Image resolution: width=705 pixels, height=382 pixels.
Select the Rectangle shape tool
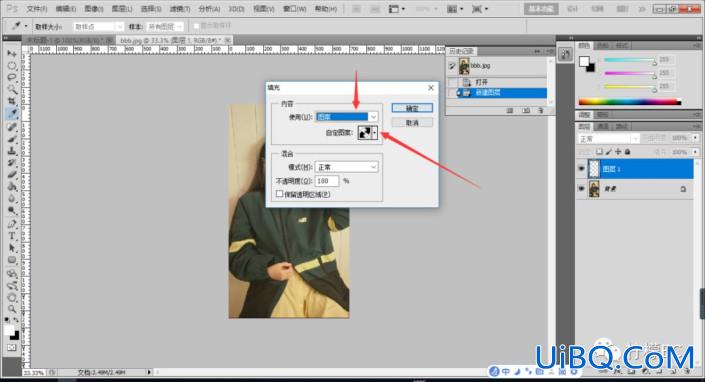12,260
